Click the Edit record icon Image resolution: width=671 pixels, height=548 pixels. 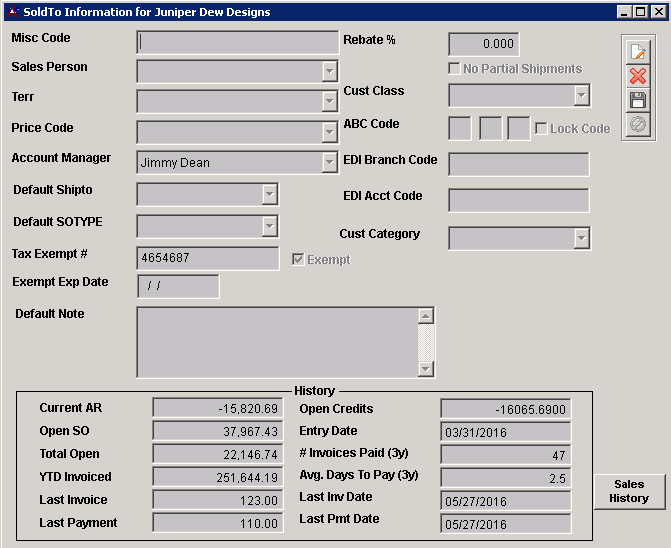638,52
